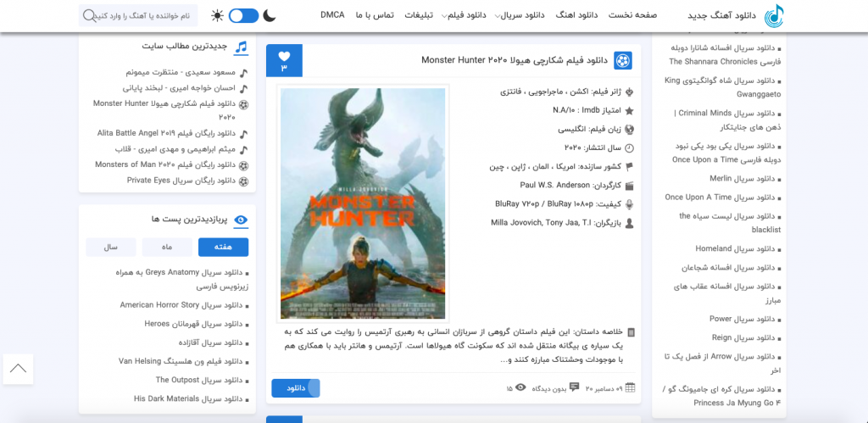
Task: Toggle the dark mode switch
Action: coord(243,15)
